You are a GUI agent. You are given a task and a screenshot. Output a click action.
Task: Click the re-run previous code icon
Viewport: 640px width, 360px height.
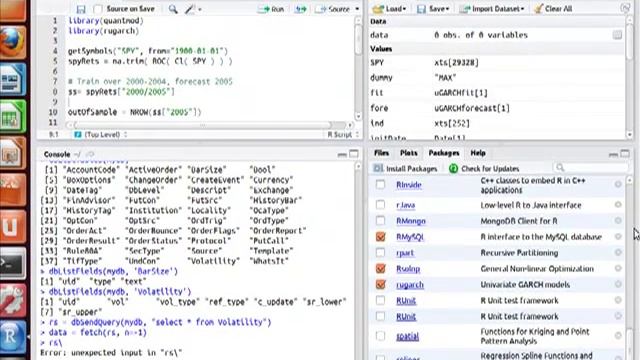(300, 9)
